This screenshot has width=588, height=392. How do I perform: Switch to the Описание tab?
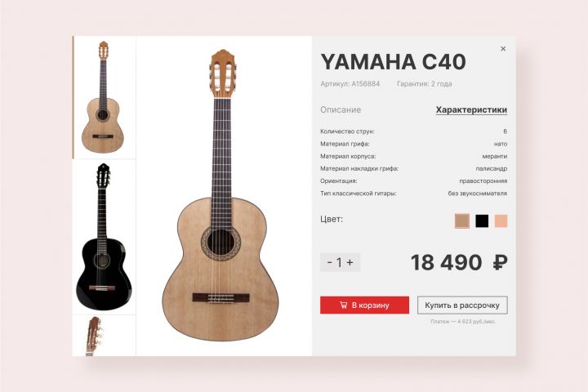(341, 110)
